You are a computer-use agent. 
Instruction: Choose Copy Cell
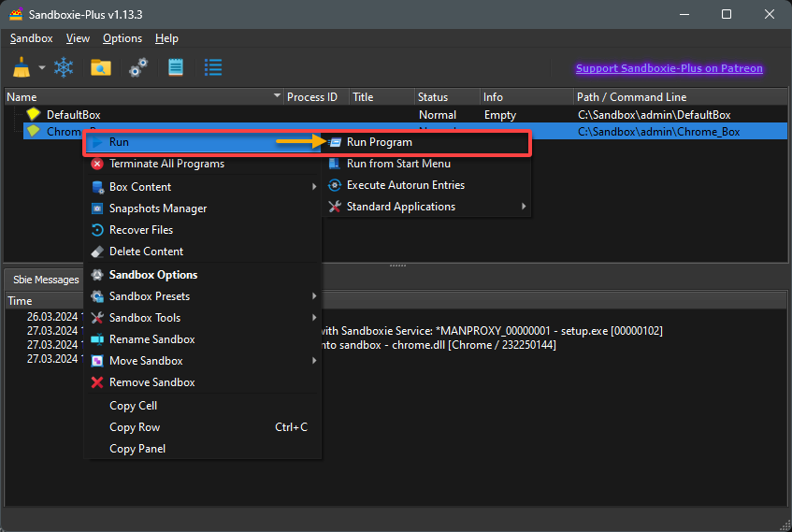[203, 406]
